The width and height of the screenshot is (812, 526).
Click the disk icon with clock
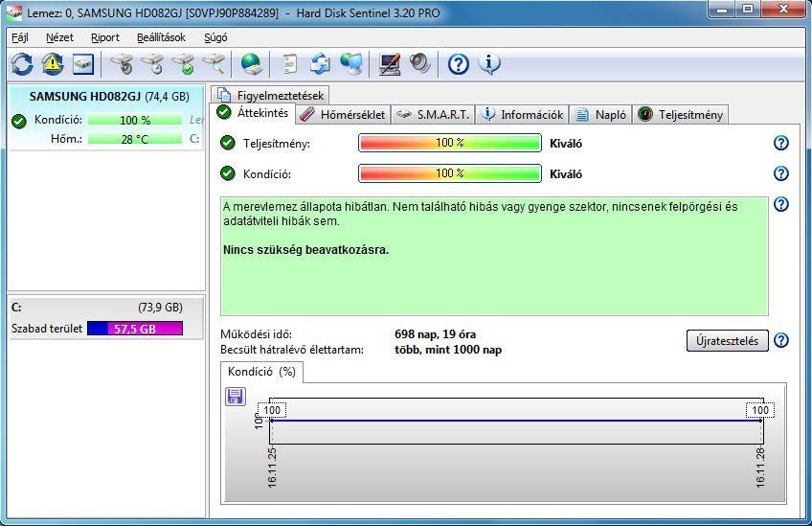153,64
